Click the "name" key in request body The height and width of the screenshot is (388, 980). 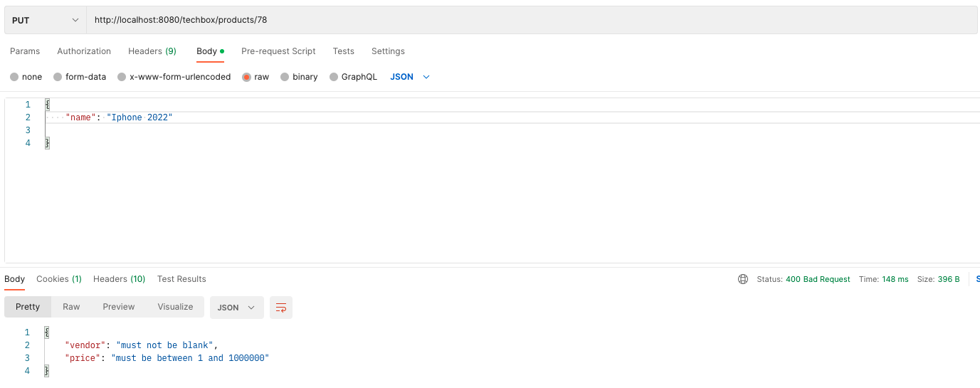click(80, 117)
